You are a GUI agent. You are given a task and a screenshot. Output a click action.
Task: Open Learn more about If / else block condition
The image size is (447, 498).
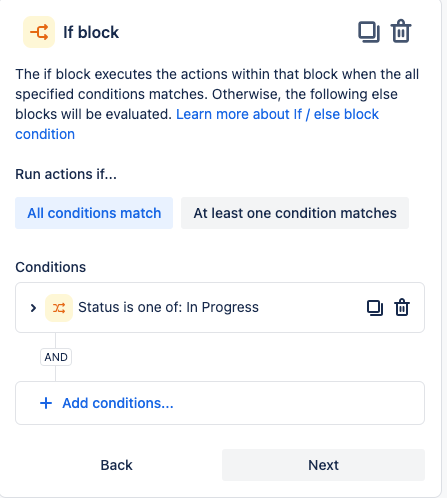click(197, 124)
